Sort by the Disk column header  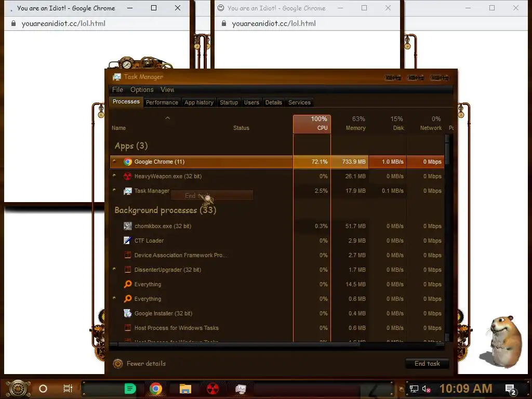click(x=388, y=124)
